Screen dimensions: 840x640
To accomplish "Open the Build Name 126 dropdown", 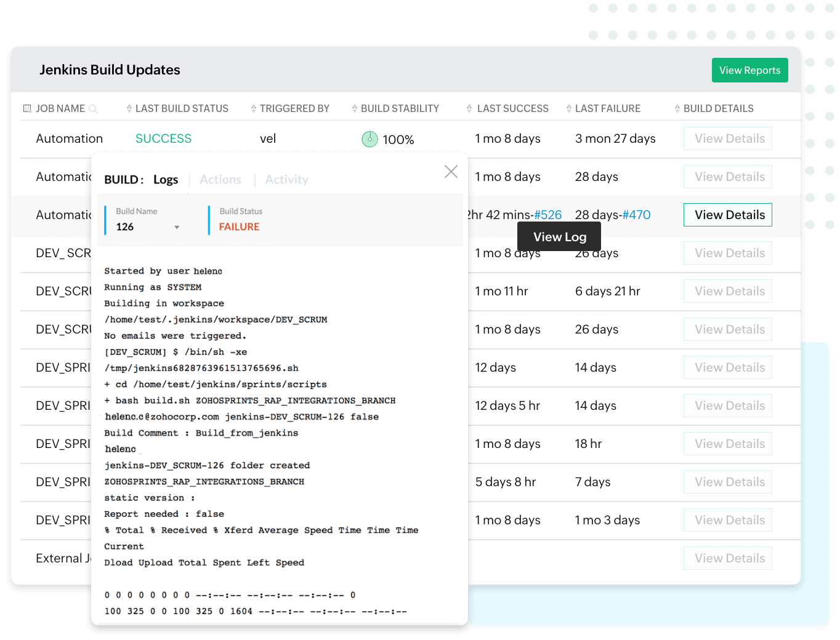I will pos(148,227).
